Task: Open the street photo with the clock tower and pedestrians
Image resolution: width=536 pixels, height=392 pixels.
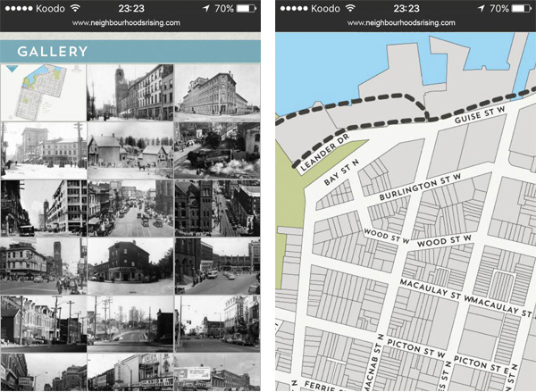Action: (x=44, y=266)
